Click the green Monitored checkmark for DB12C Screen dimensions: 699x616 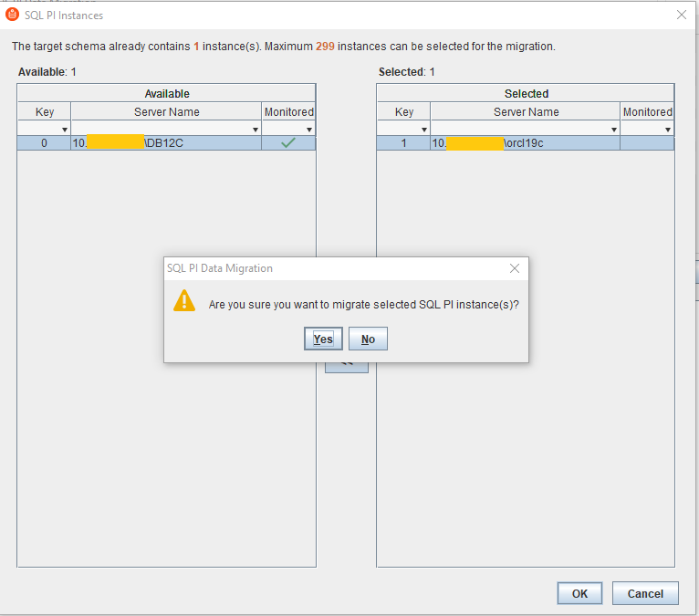(288, 143)
